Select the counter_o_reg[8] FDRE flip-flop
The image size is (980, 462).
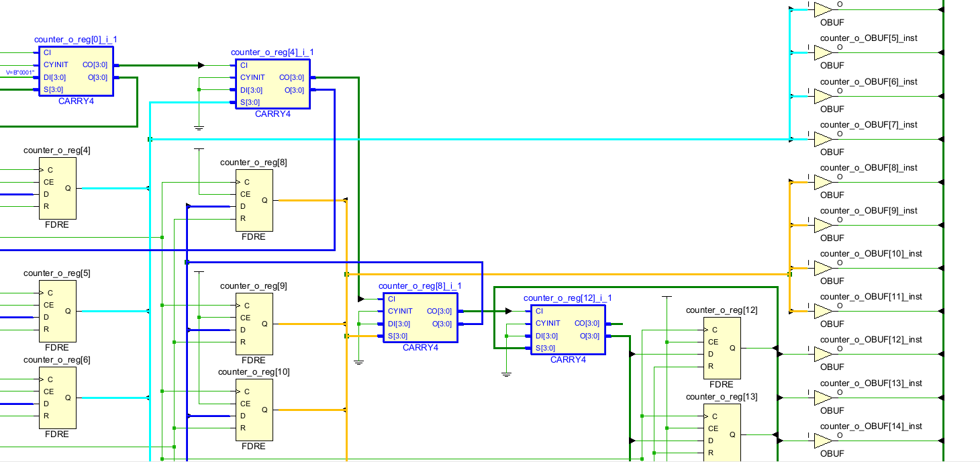(x=254, y=200)
